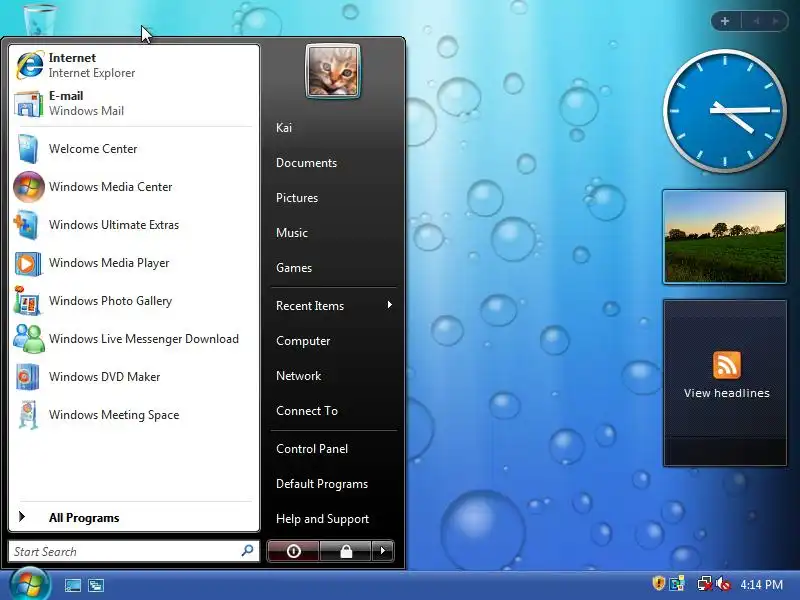Open shutdown options arrow menu

(383, 551)
